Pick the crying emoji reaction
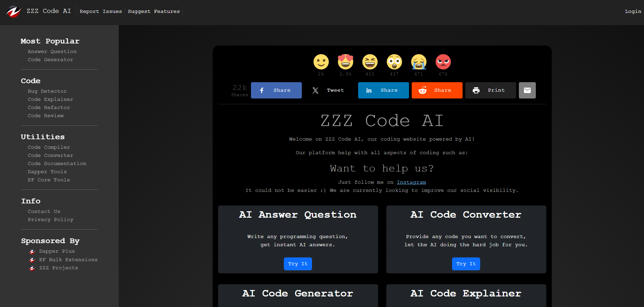 pos(418,62)
